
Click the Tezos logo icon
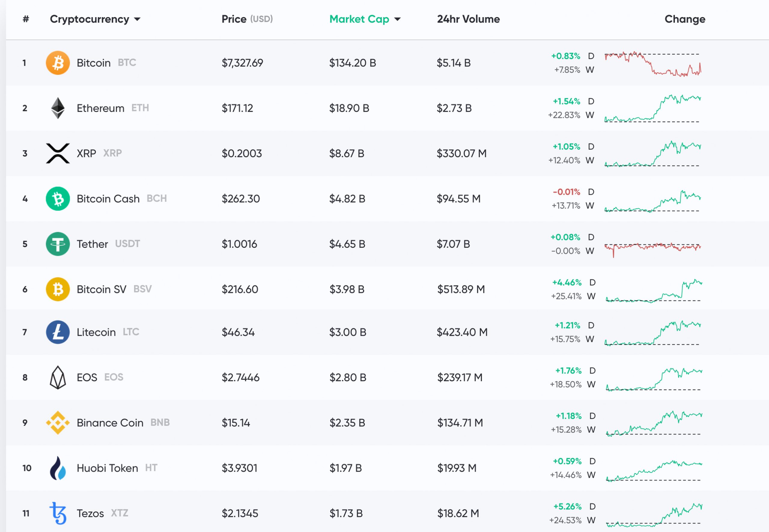click(58, 513)
